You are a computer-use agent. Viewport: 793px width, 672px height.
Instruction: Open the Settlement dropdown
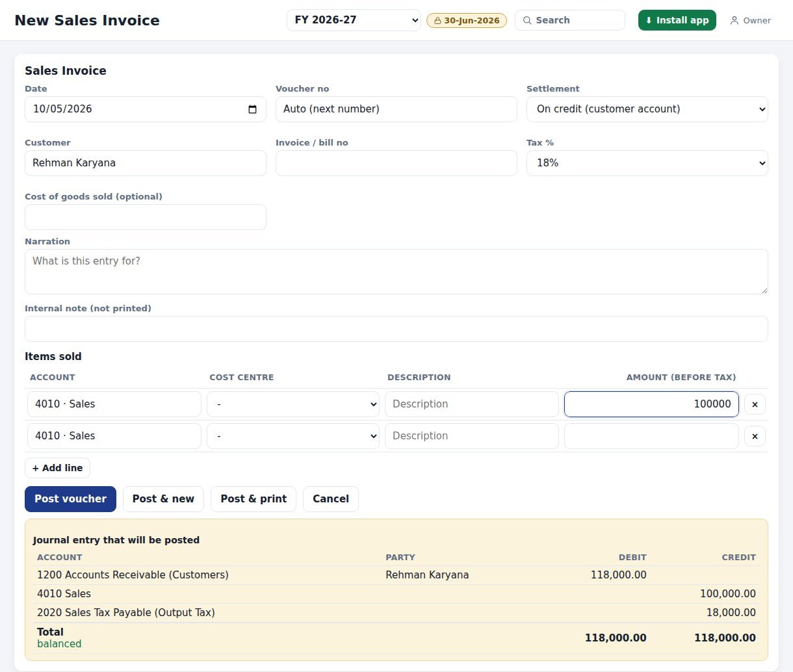click(647, 109)
